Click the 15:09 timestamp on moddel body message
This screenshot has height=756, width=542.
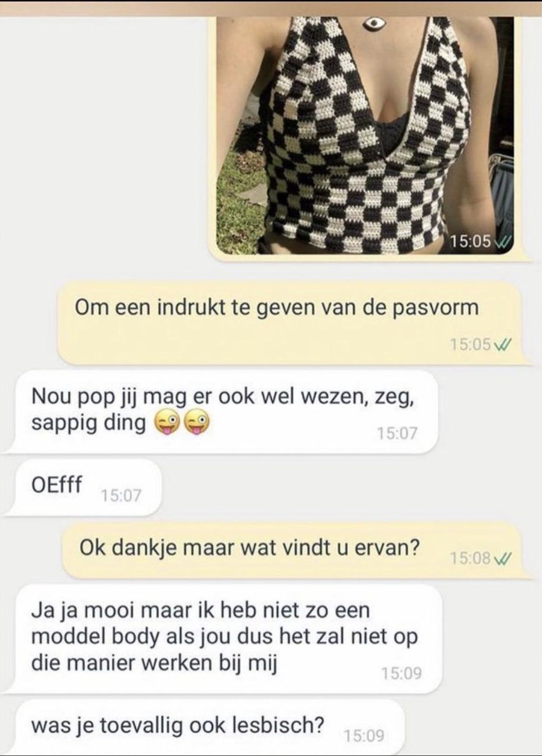click(402, 673)
